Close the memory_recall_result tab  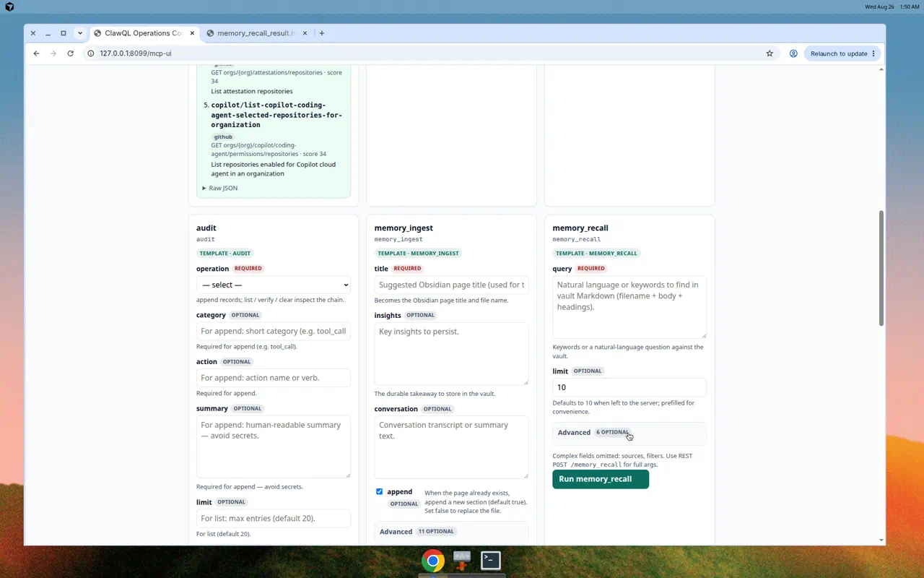305,33
